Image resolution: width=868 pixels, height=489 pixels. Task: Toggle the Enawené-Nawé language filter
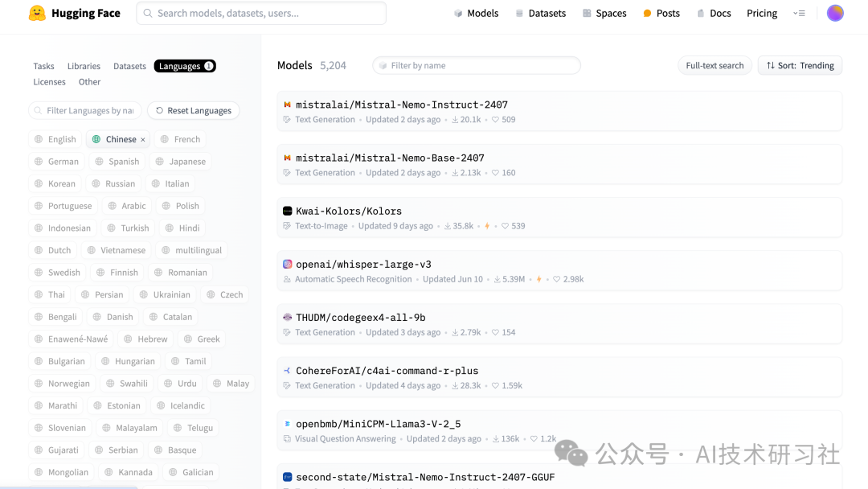coord(72,339)
